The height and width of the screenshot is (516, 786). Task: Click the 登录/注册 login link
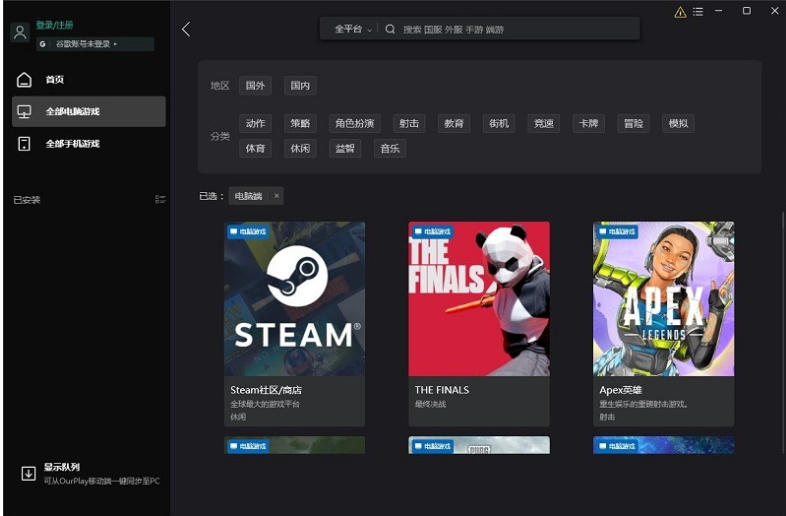coord(54,24)
